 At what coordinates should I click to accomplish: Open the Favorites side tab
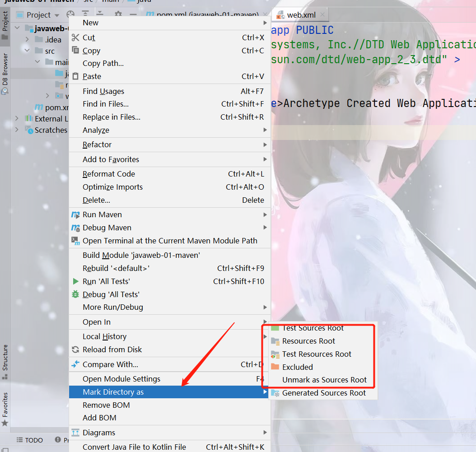point(5,409)
